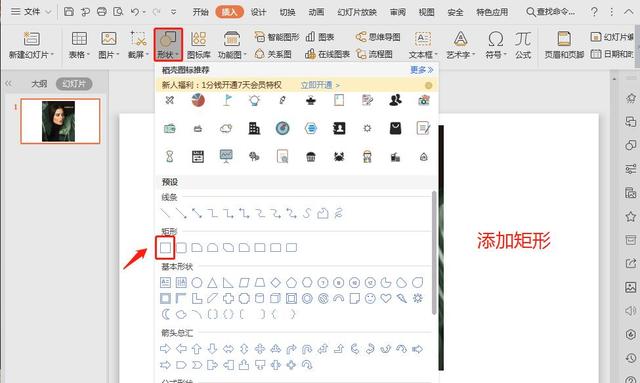Select slide 1 thumbnail
The width and height of the screenshot is (640, 383).
coord(60,121)
